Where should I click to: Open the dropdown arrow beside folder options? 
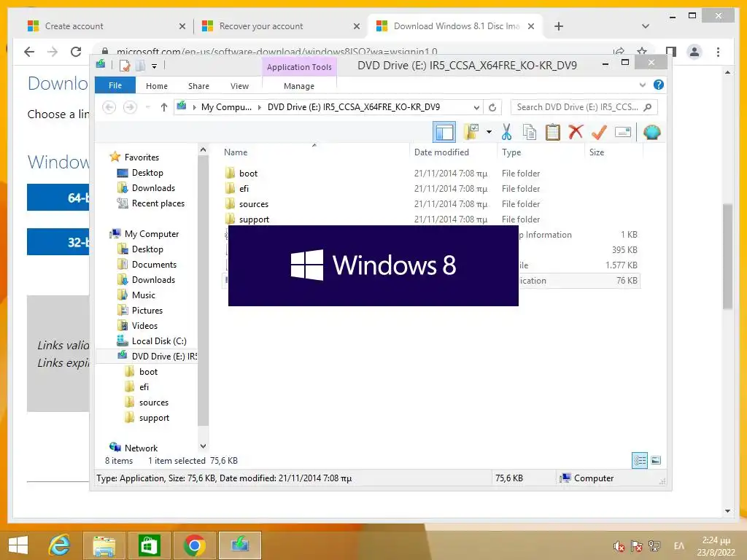[x=489, y=132]
